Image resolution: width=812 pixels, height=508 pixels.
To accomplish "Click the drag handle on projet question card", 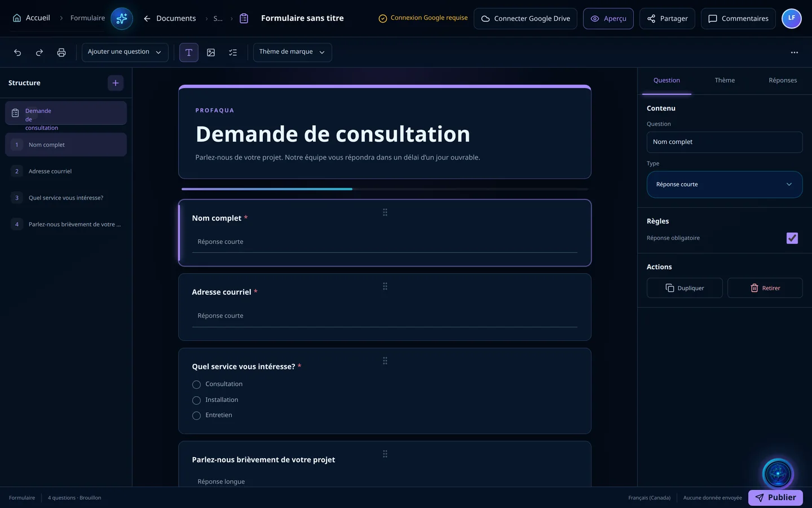I will click(x=385, y=454).
